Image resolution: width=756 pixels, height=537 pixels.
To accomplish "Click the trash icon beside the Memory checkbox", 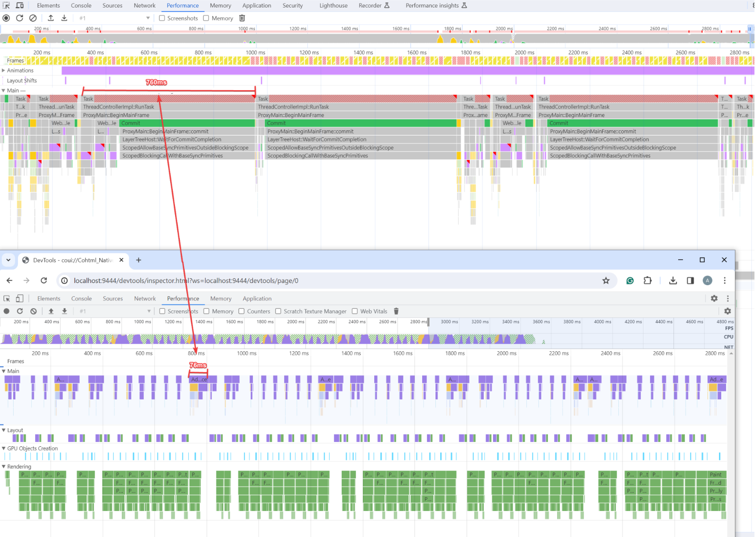I will point(242,18).
